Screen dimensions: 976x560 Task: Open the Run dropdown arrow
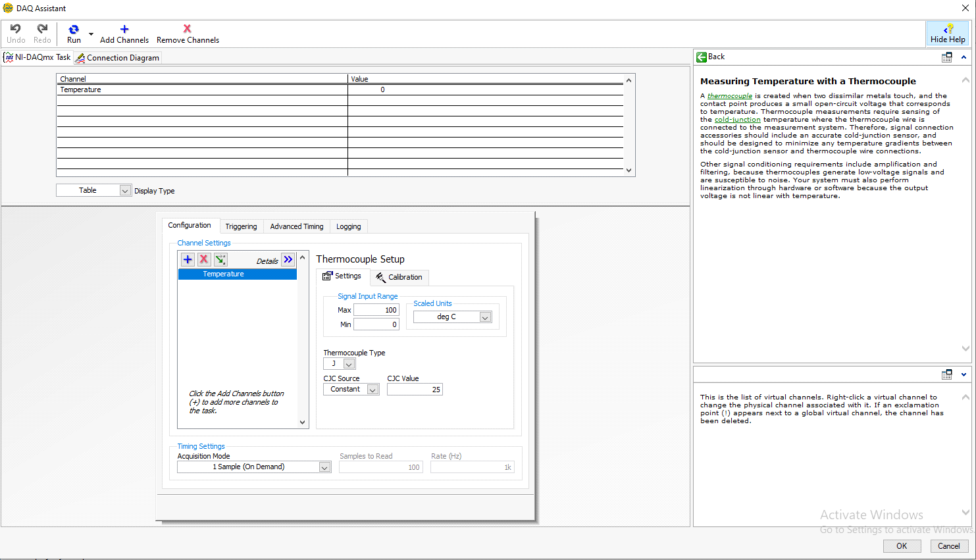[x=91, y=34]
